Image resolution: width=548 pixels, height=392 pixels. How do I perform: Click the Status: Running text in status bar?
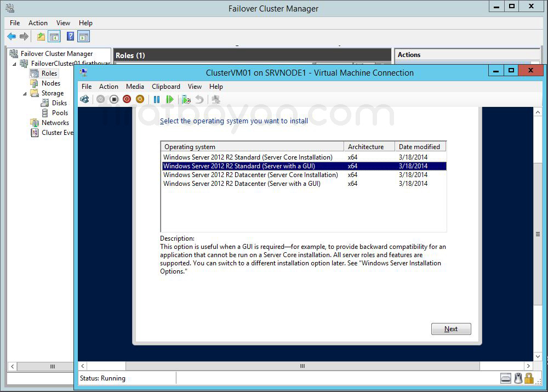coord(102,378)
